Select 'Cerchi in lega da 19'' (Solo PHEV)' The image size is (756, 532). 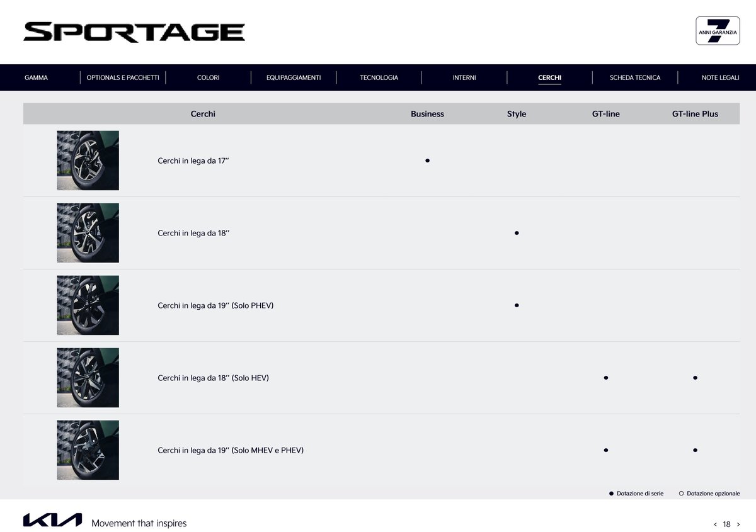(x=215, y=306)
